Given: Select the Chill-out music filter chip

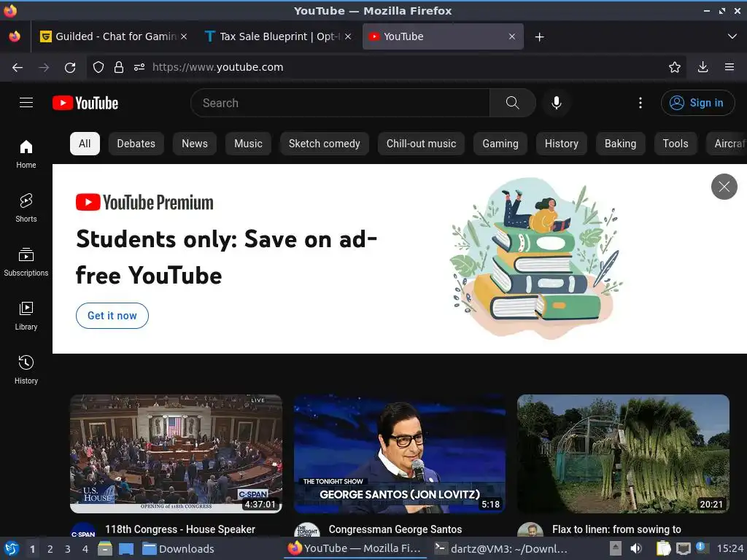Looking at the screenshot, I should [421, 144].
